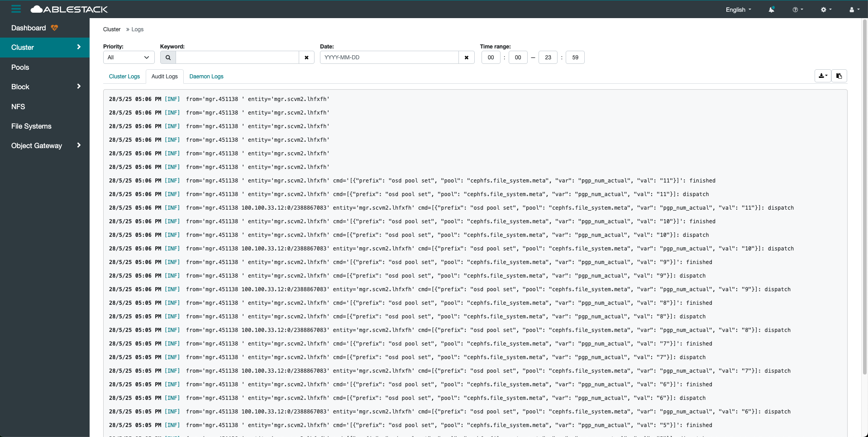Screen dimensions: 868x437
Task: Go to Pools in the sidebar
Action: [20, 67]
